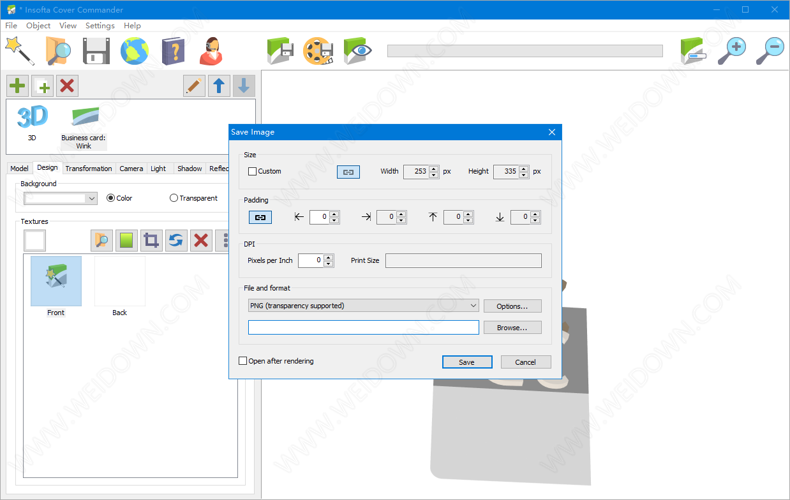Click the magic wand wizard icon
Screen dimensions: 790x500
(19, 49)
